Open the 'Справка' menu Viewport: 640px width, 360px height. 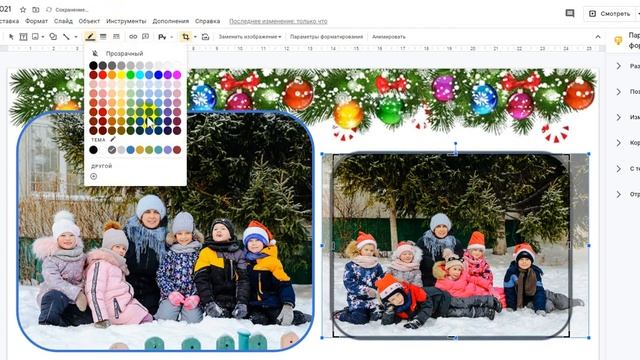(x=207, y=21)
